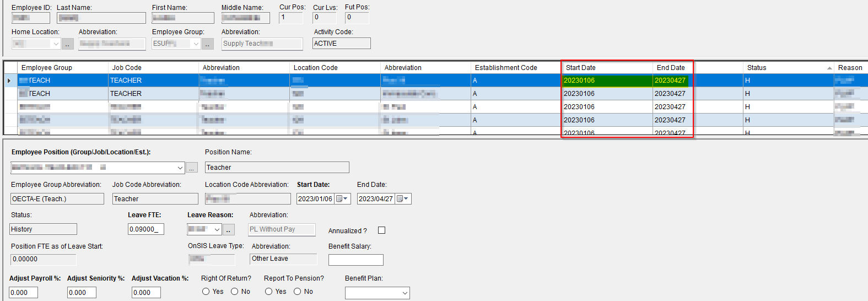Expand the Home Location dropdown
This screenshot has height=301, width=868.
56,44
